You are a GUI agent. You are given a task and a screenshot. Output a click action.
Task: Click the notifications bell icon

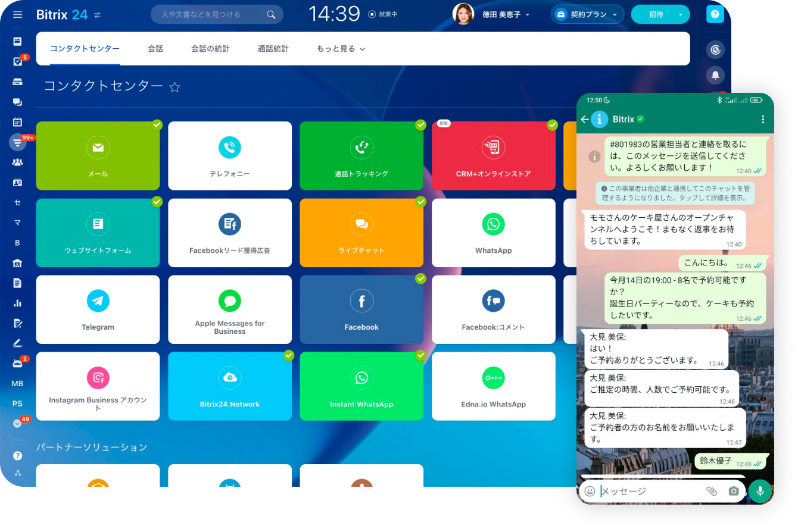(715, 75)
